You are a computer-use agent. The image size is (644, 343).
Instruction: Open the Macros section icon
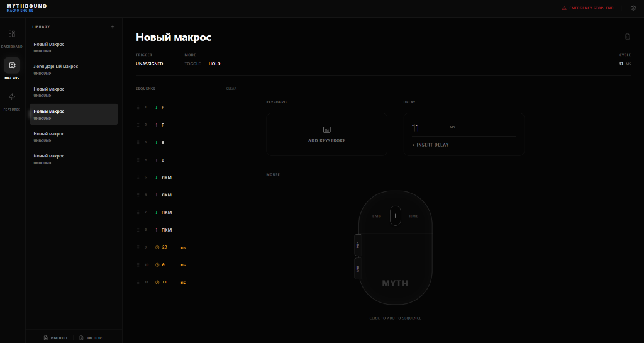click(x=12, y=65)
